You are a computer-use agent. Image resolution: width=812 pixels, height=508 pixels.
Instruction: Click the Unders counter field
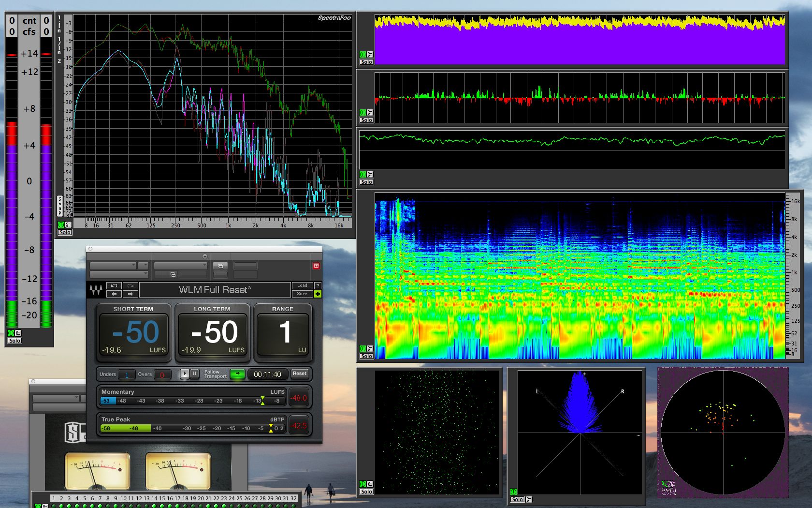(127, 375)
